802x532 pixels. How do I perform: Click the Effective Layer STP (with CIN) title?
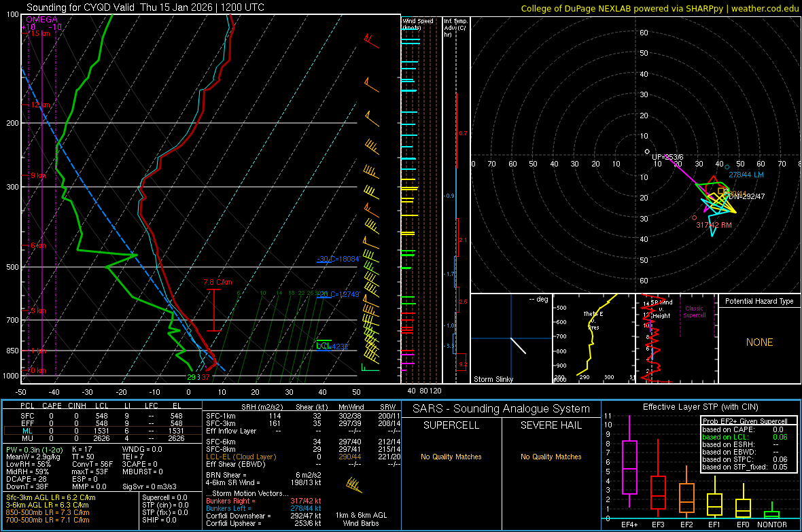click(700, 407)
